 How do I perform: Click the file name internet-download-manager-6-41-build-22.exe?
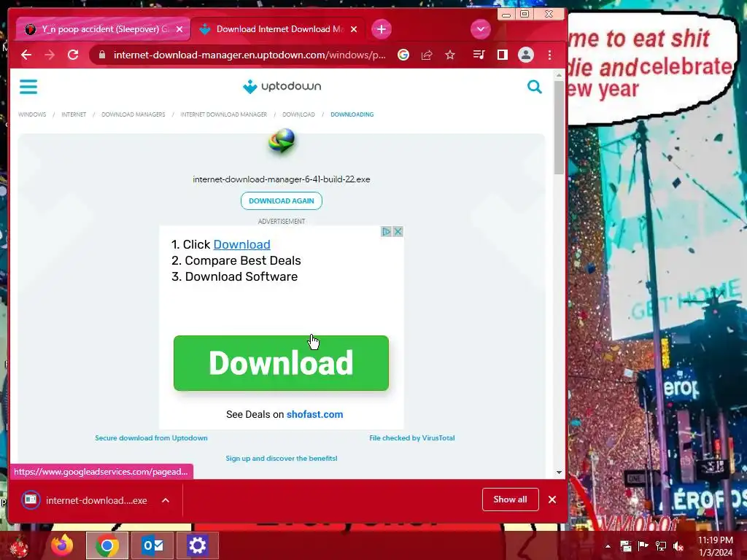point(282,179)
